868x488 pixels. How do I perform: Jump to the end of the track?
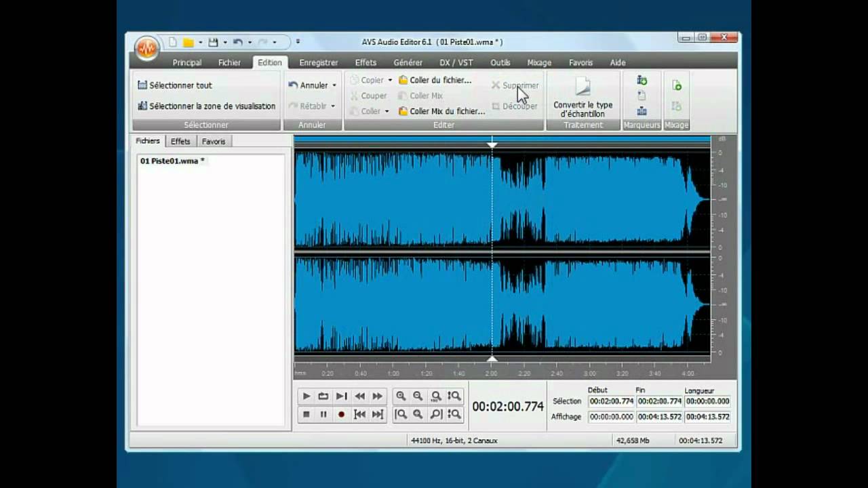[378, 414]
